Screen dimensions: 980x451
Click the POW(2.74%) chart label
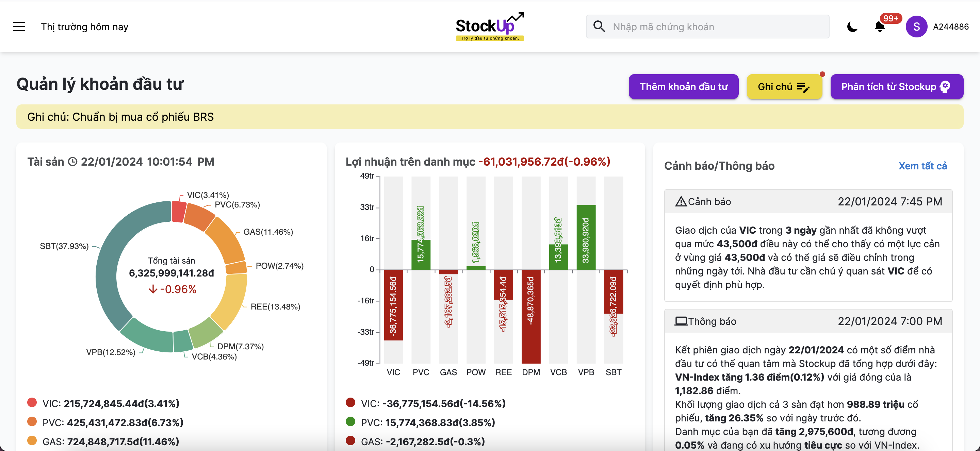(280, 266)
